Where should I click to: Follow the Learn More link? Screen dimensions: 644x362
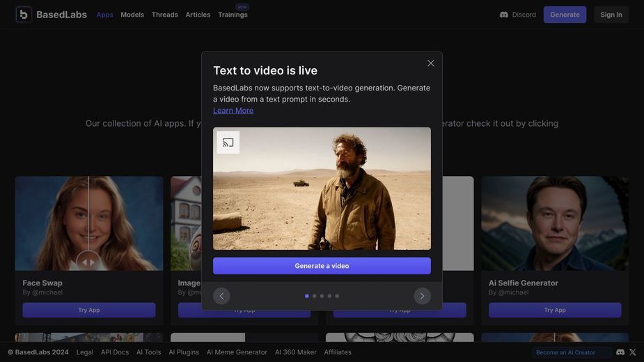tap(233, 111)
